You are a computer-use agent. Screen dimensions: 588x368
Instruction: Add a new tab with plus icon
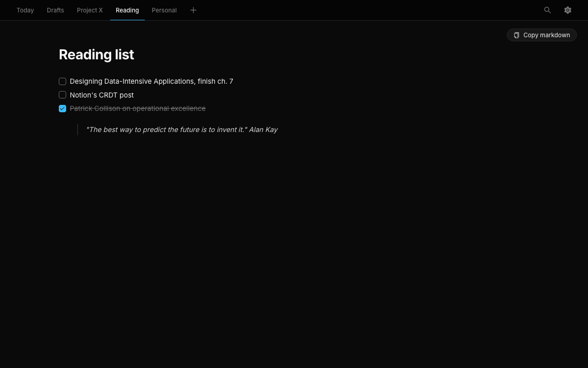pos(193,10)
